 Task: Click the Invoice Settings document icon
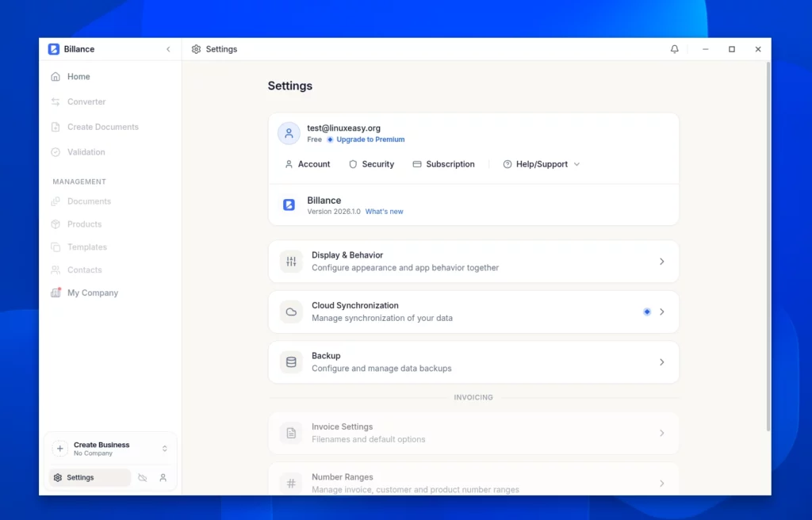(x=291, y=433)
